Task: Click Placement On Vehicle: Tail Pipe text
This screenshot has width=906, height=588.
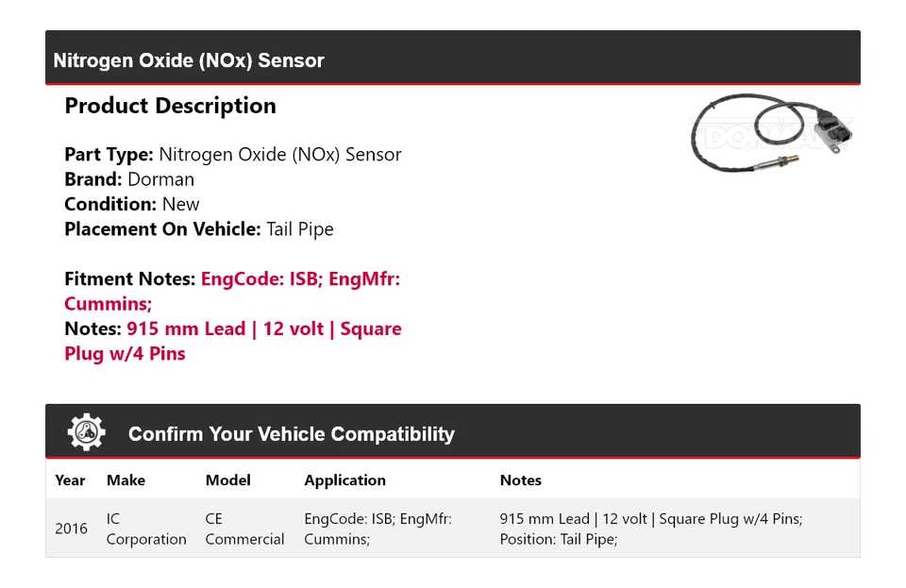Action: coord(198,228)
